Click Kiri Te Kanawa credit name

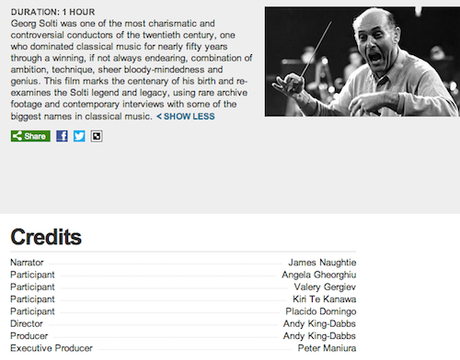tap(324, 299)
